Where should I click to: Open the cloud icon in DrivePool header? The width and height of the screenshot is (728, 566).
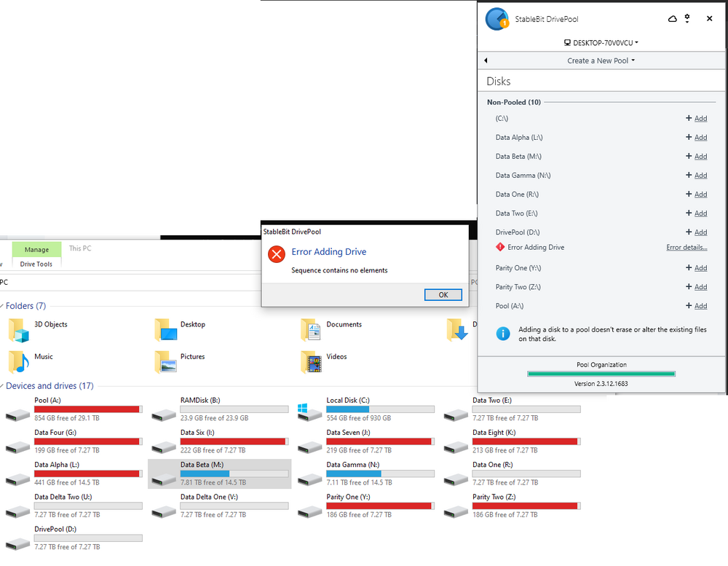coord(672,19)
